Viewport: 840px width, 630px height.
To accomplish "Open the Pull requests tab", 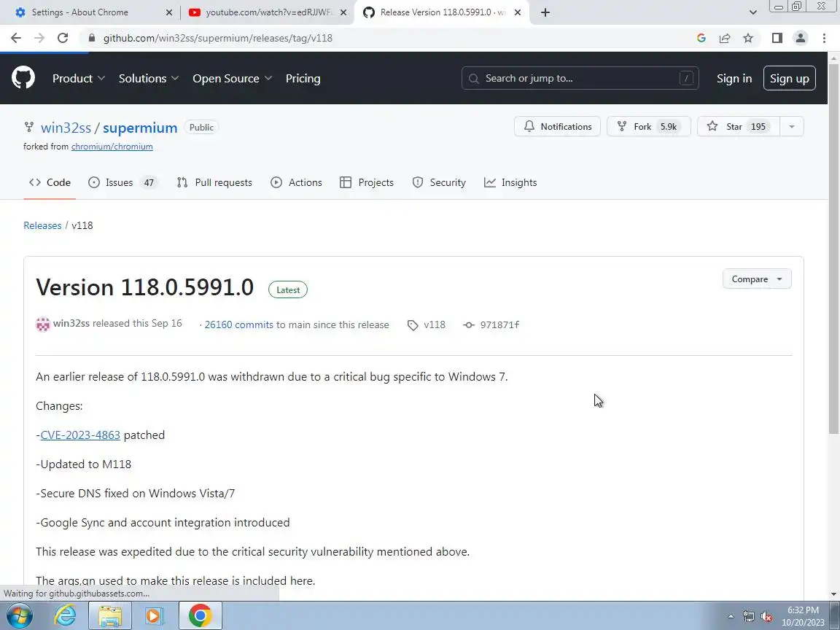I will (214, 183).
